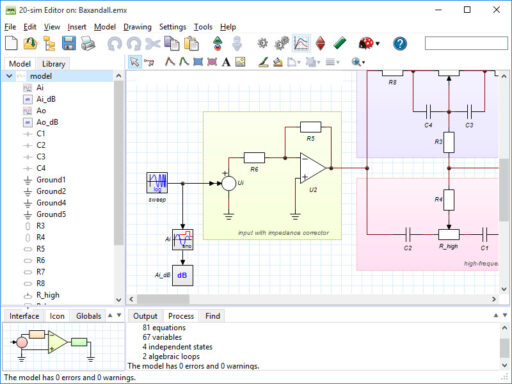Select the arrow selection mode tool
Image resolution: width=512 pixels, height=384 pixels.
pos(134,62)
